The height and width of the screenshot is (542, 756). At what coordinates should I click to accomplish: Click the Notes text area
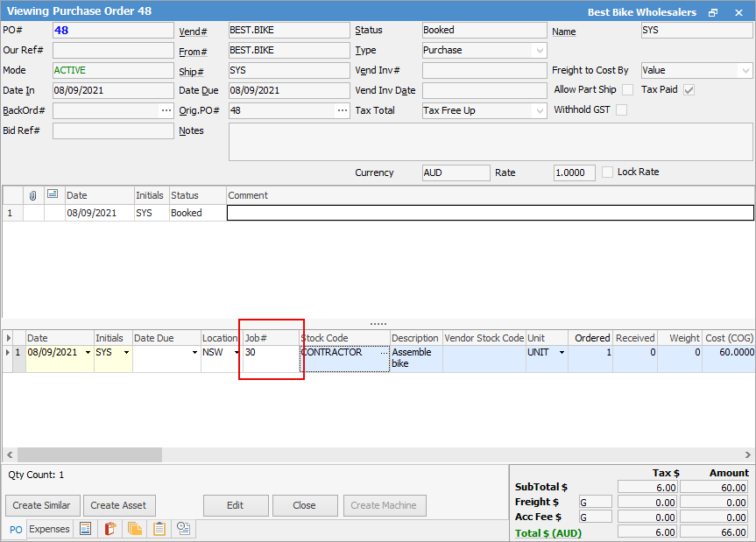click(x=490, y=142)
